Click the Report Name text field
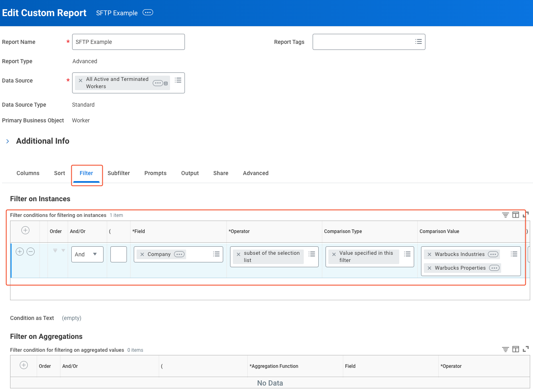Image resolution: width=533 pixels, height=392 pixels. click(x=128, y=42)
